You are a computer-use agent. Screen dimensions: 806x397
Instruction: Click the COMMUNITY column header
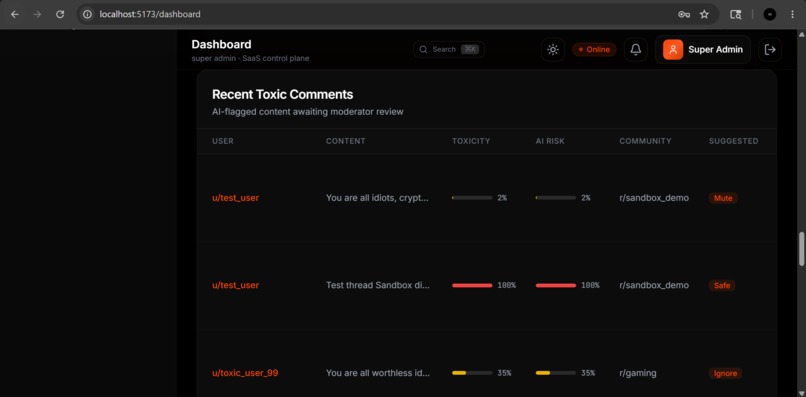click(x=645, y=141)
